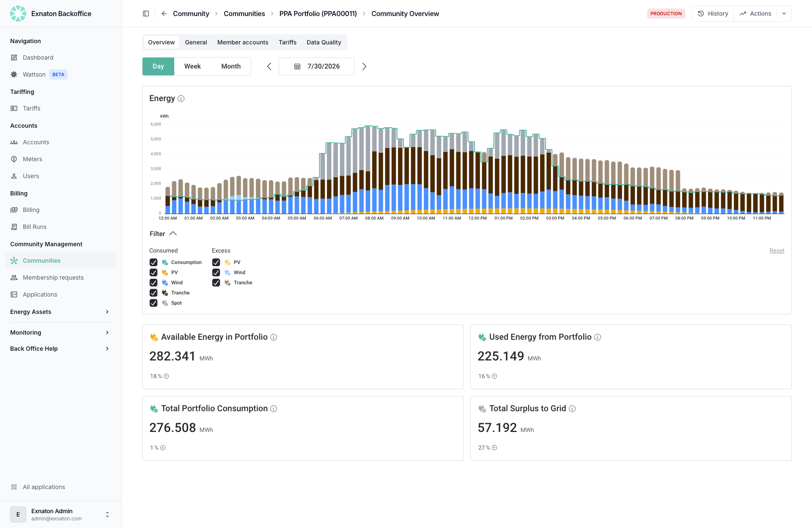Reset the chart filters

(777, 251)
